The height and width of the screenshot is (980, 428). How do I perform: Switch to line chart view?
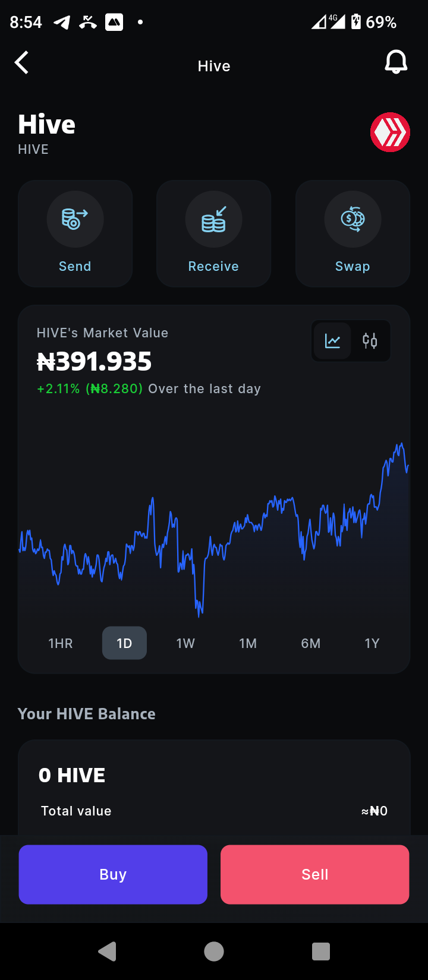point(332,341)
